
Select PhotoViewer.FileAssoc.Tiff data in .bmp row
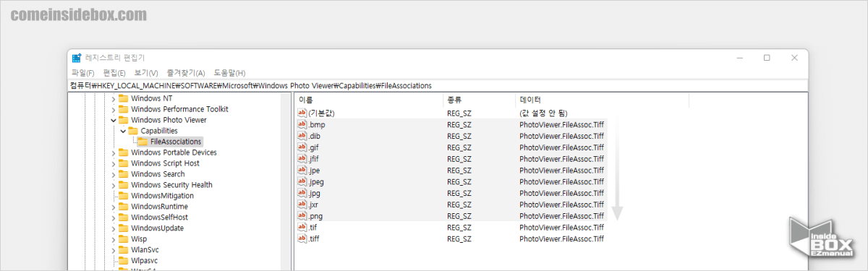(x=561, y=125)
